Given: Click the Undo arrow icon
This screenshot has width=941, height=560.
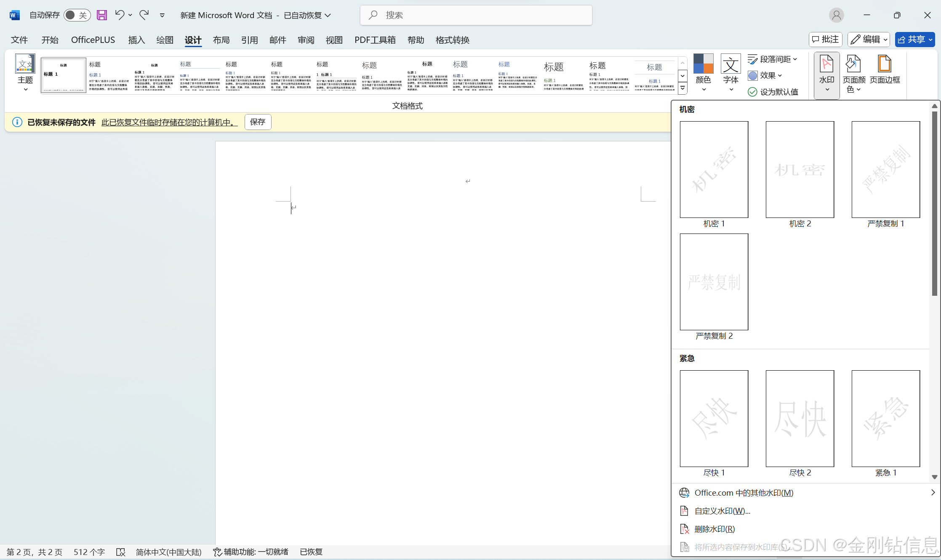Looking at the screenshot, I should (x=120, y=15).
